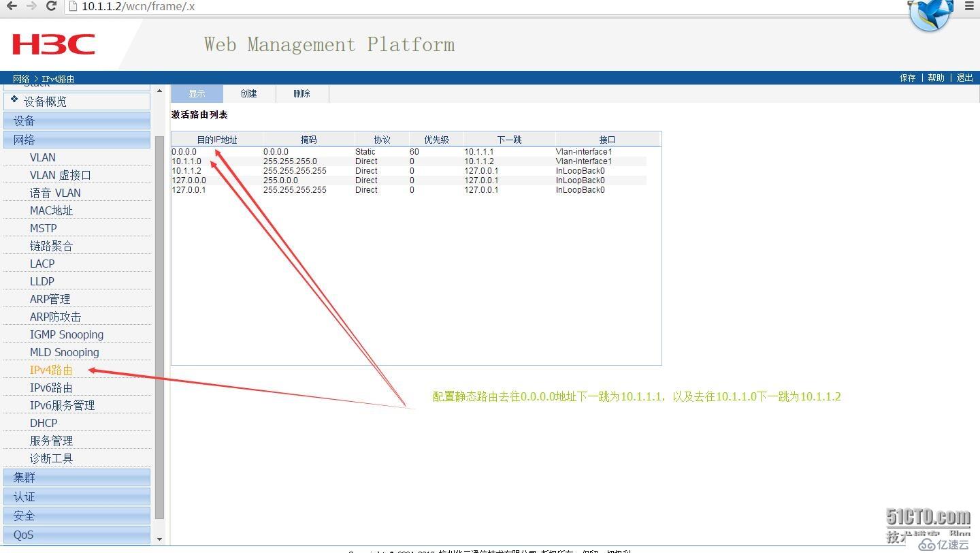Click the 退出 logout link
The height and width of the screenshot is (553, 980).
965,78
